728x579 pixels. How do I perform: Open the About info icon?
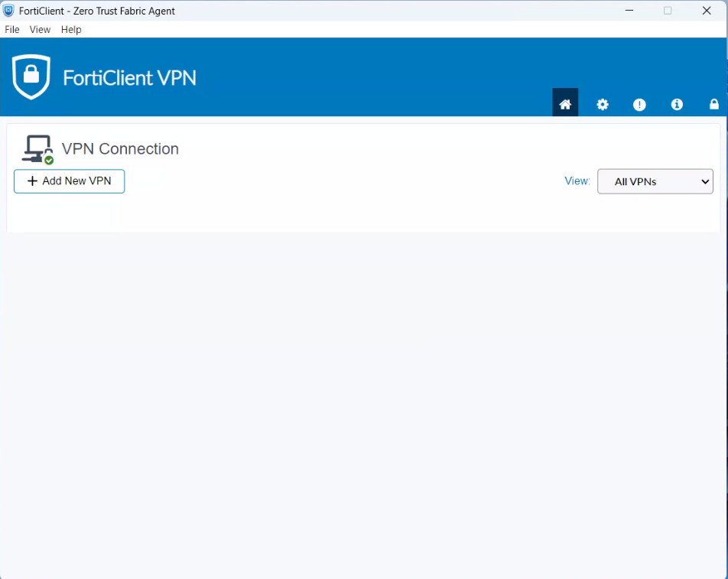(x=677, y=105)
